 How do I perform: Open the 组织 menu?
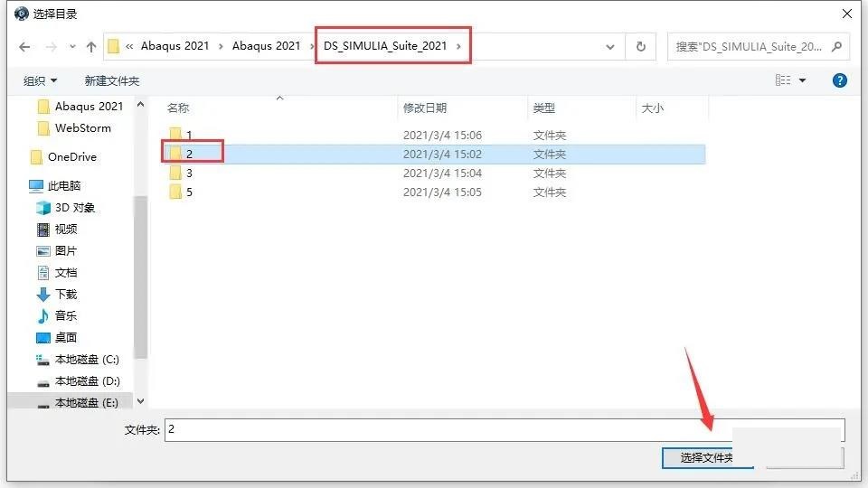point(40,80)
